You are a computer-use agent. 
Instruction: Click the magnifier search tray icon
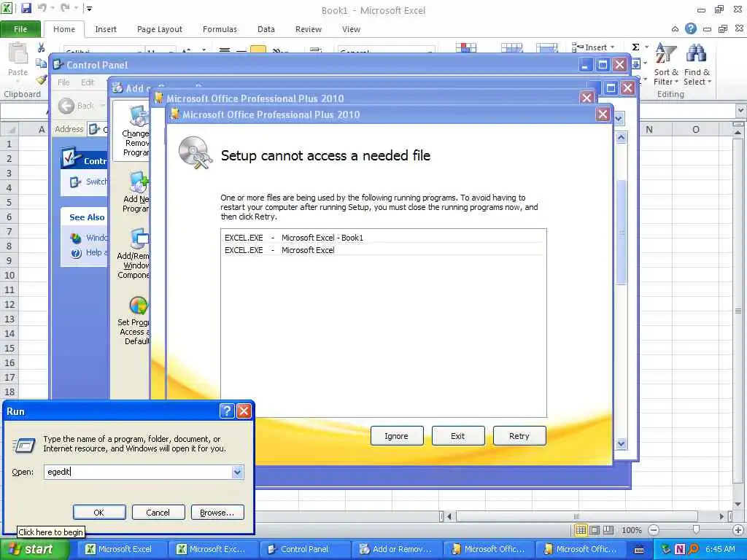pos(693,549)
